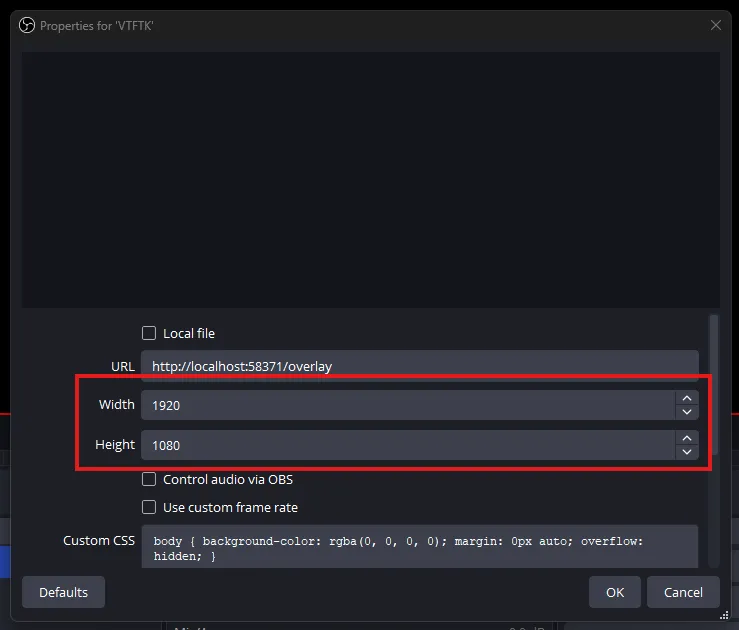Decrease Width using the down arrow

pos(686,412)
